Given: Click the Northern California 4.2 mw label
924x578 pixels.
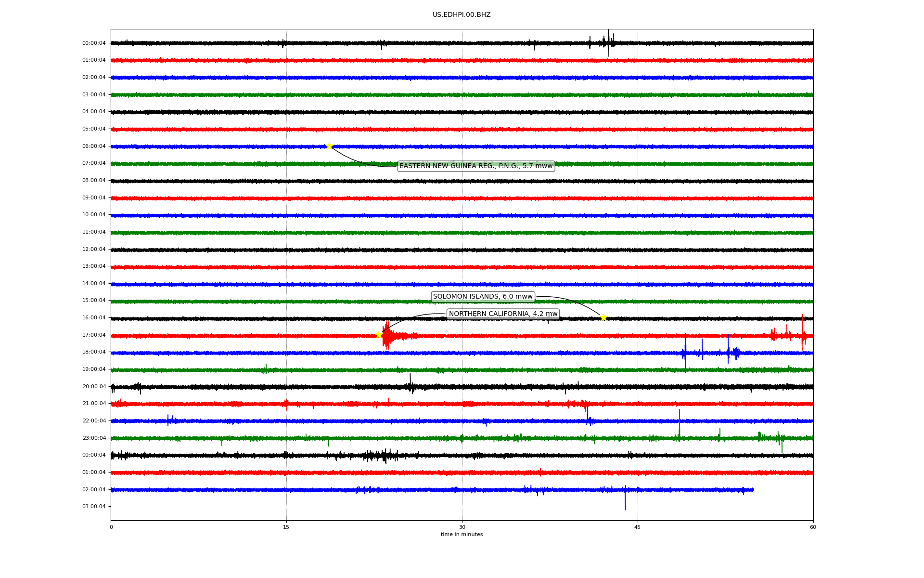Looking at the screenshot, I should click(503, 314).
